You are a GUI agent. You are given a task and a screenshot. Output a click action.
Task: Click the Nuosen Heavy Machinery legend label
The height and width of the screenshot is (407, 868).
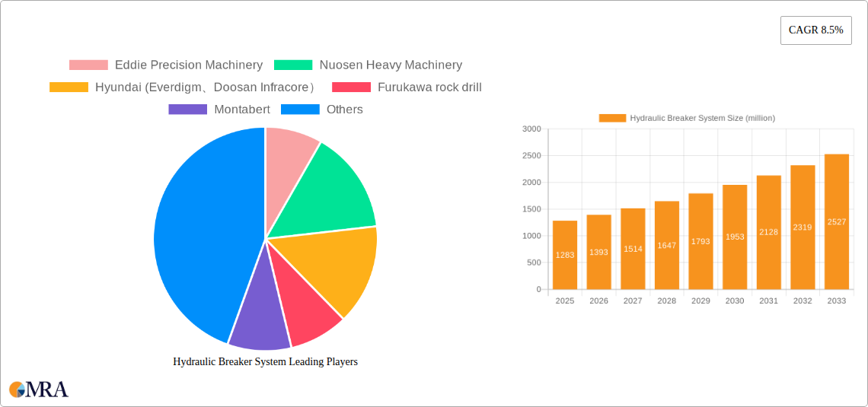click(x=391, y=65)
